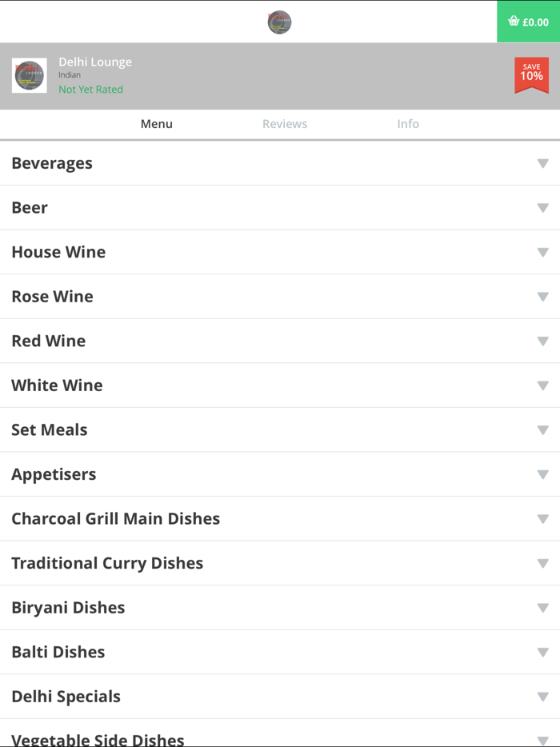Click the Red Wine dropdown triangle
This screenshot has height=747, width=560.
543,341
